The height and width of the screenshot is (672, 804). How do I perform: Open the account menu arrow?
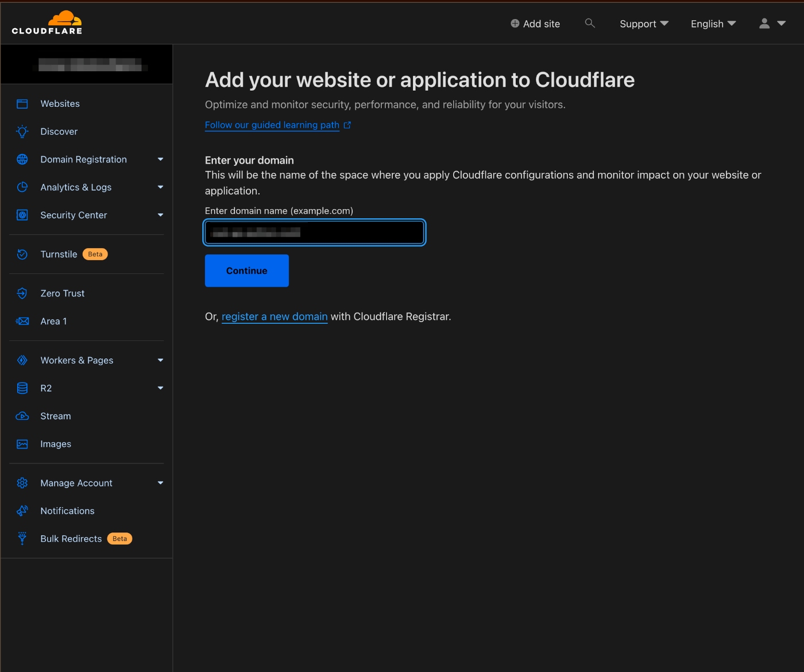point(782,24)
